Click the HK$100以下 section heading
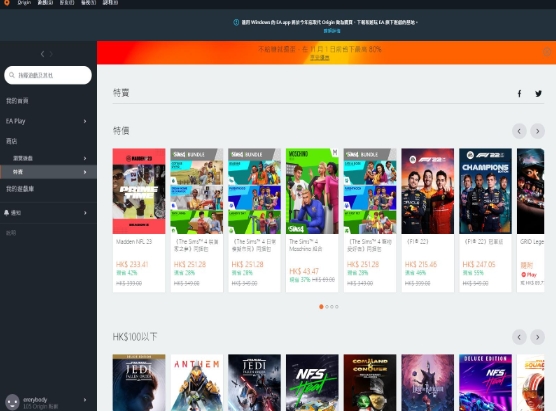This screenshot has height=411, width=556. click(135, 337)
